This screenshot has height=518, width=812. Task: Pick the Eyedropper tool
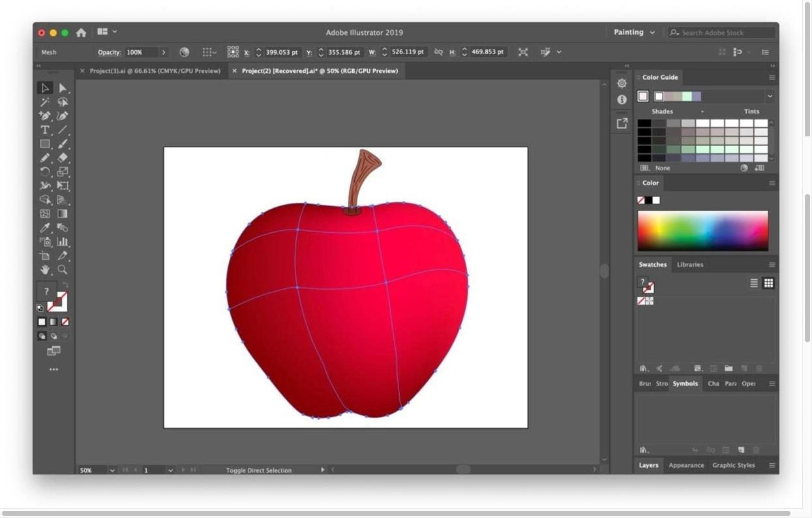coord(45,228)
